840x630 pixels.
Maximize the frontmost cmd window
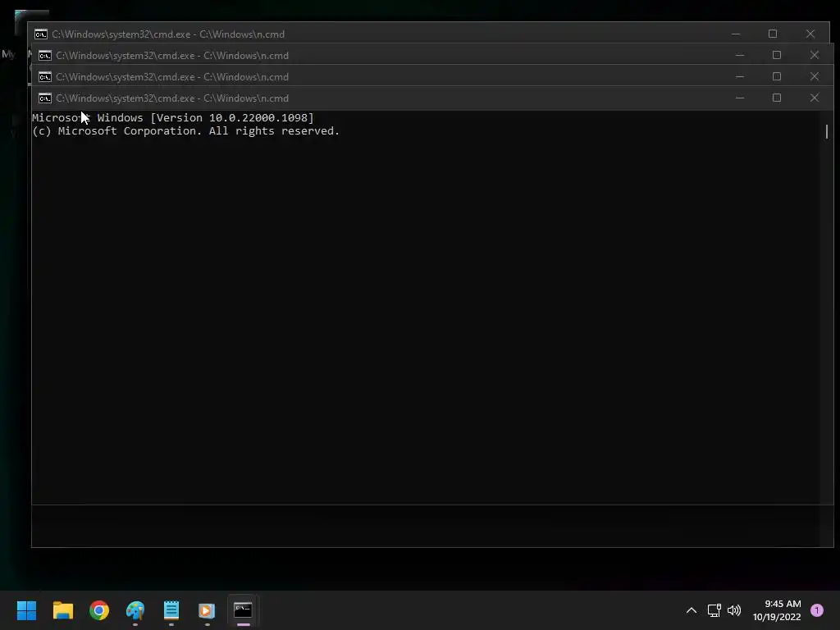click(x=777, y=98)
